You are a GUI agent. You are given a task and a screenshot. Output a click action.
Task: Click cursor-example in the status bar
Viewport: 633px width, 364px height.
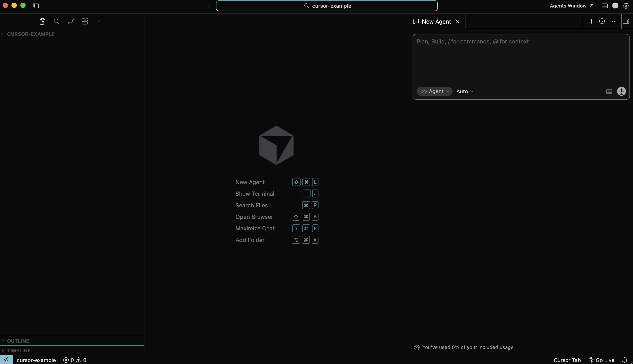click(x=36, y=360)
